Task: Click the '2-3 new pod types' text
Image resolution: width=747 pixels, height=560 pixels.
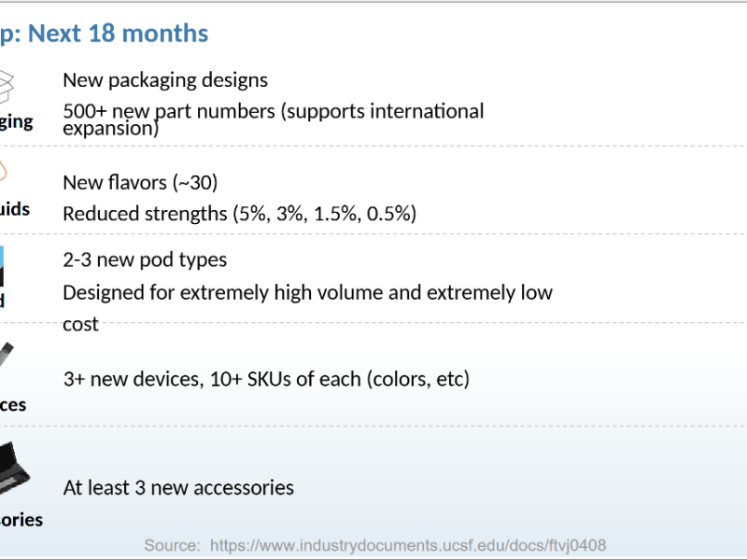Action: tap(145, 259)
